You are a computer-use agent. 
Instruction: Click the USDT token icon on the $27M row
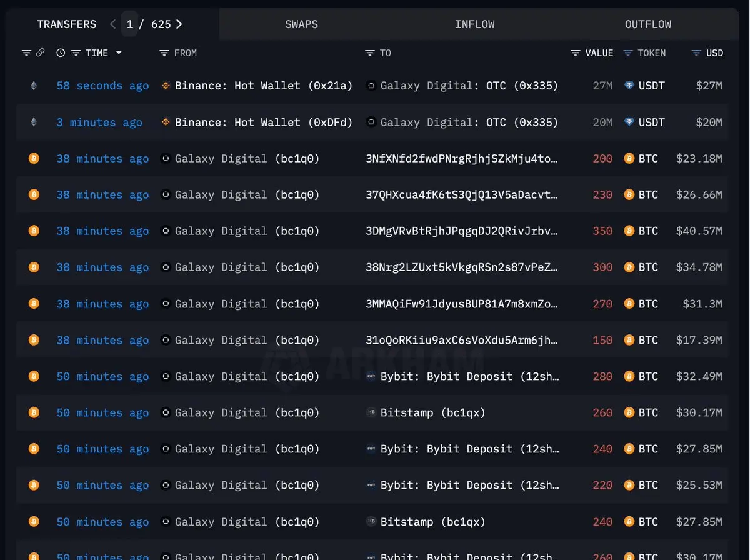(629, 86)
